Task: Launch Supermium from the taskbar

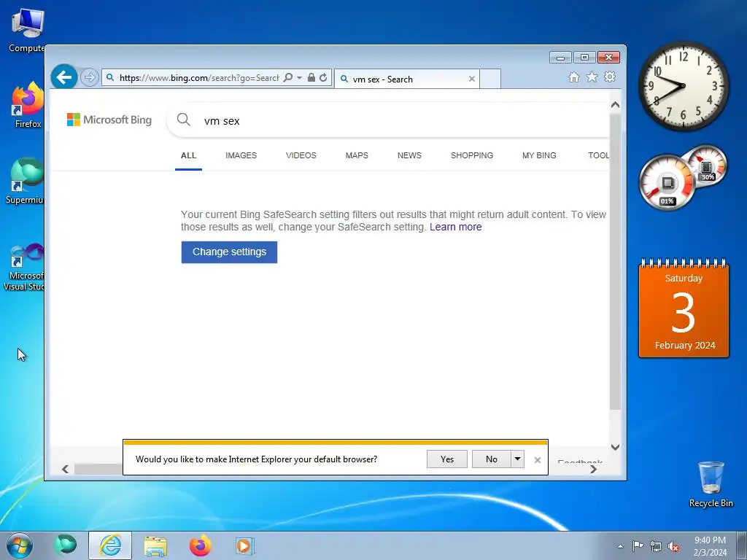Action: [x=65, y=545]
